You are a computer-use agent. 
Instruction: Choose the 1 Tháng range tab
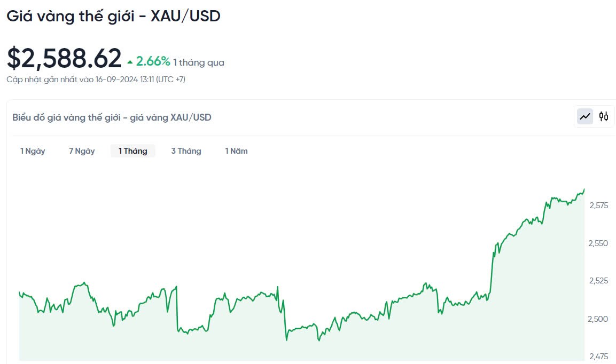pos(132,151)
